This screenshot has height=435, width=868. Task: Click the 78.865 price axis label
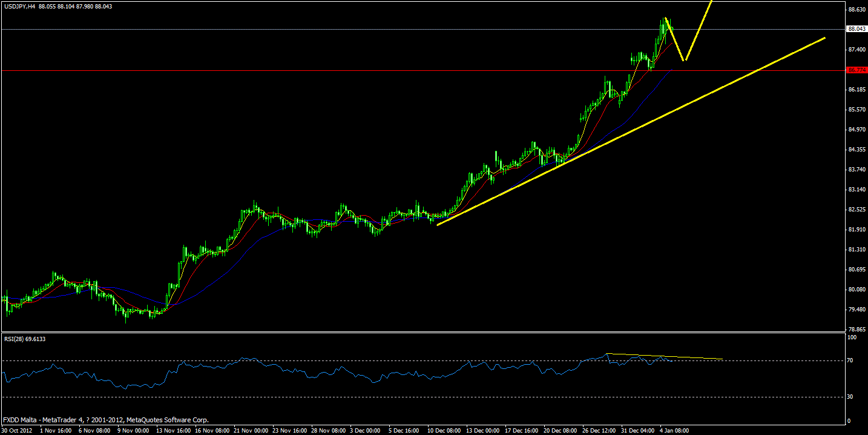[x=856, y=329]
